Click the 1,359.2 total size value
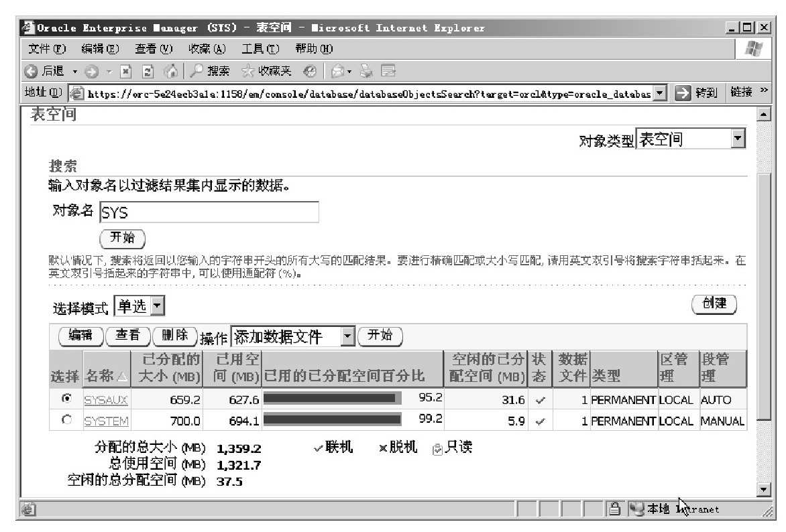The image size is (786, 532). 239,449
